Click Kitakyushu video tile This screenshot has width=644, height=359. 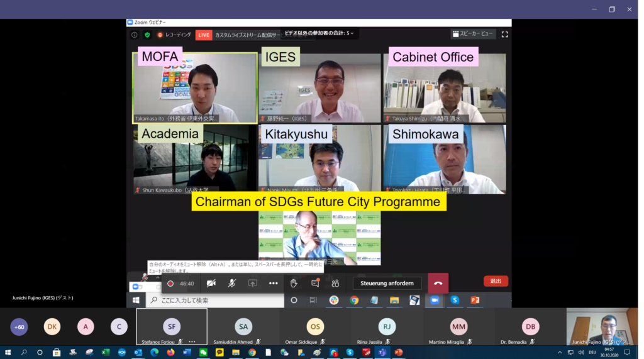point(319,160)
